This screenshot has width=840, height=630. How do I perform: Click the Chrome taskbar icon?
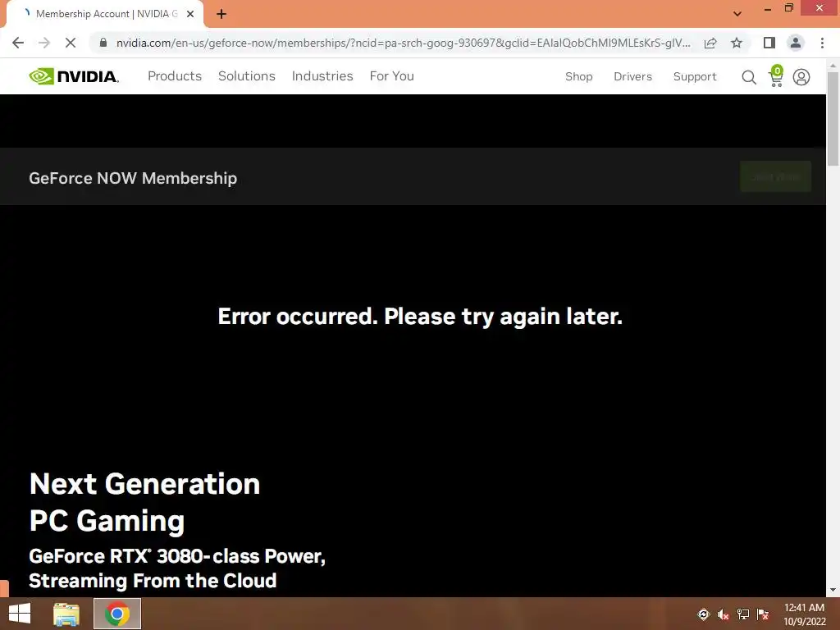[117, 614]
